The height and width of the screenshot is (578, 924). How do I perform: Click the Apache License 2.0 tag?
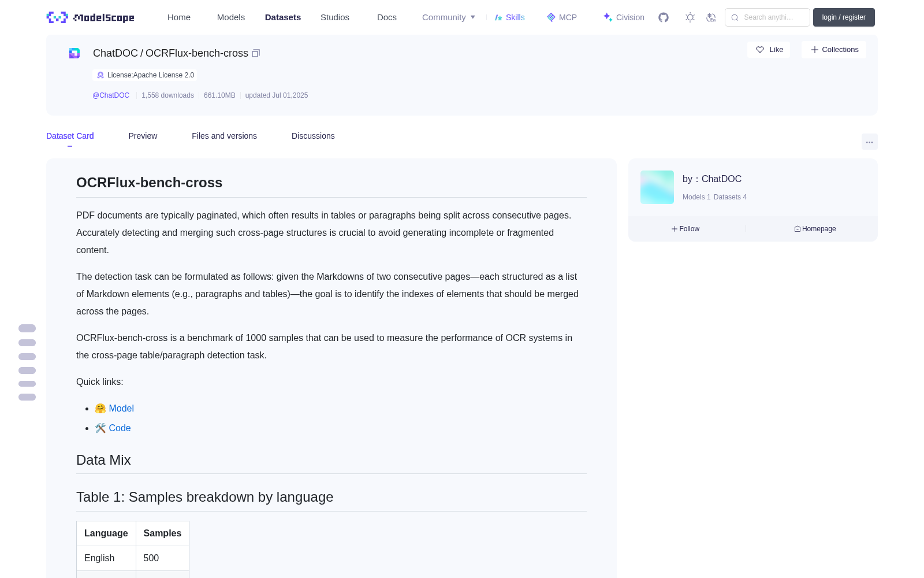(145, 75)
